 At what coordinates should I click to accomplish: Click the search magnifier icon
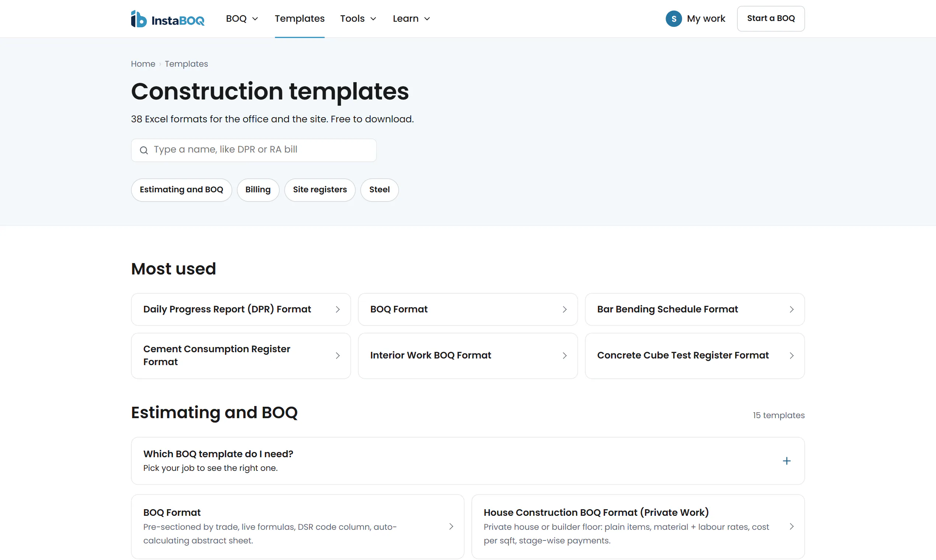click(x=144, y=150)
